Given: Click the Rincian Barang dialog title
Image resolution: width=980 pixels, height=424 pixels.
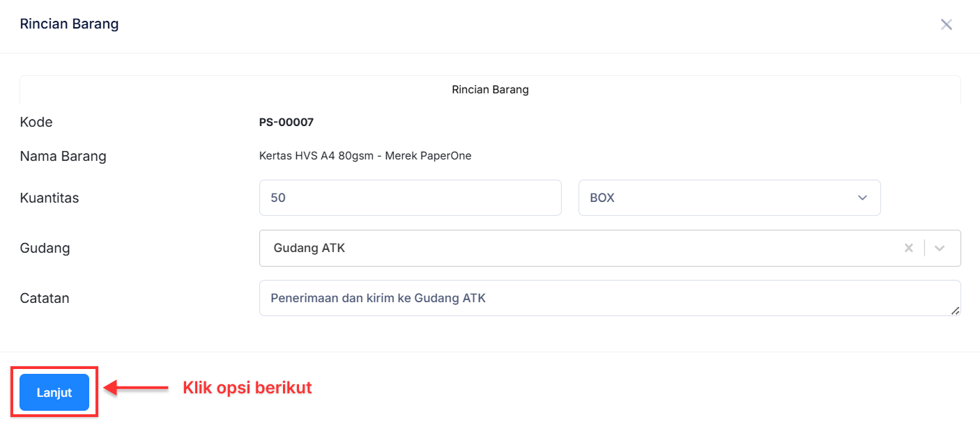Looking at the screenshot, I should [x=69, y=24].
